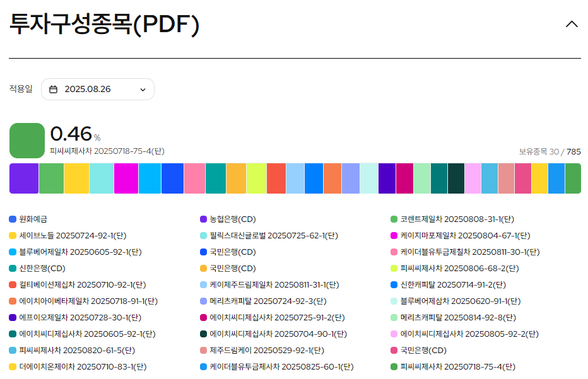Click the 보유종목 30 / 785 count
Viewport: 588px width, 379px height.
click(x=550, y=151)
